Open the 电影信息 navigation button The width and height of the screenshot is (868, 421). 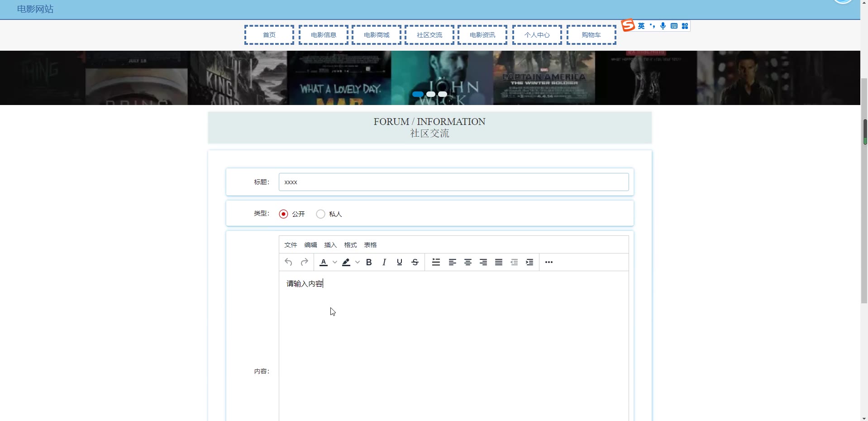coord(324,35)
